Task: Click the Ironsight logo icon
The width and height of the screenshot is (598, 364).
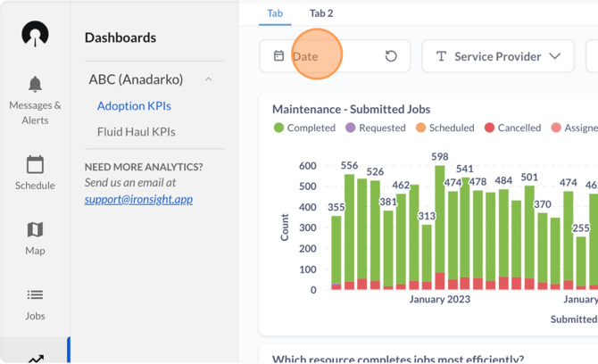Action: [x=35, y=34]
